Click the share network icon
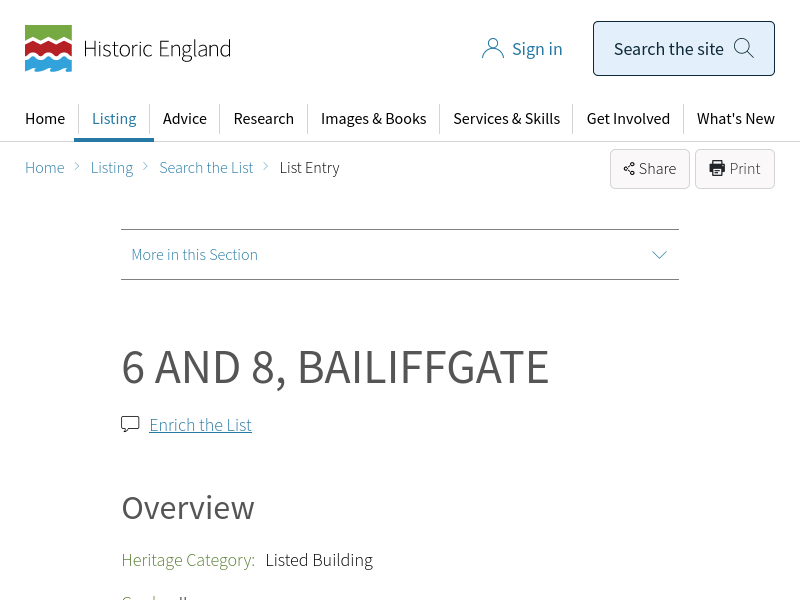This screenshot has height=600, width=800. [x=629, y=169]
